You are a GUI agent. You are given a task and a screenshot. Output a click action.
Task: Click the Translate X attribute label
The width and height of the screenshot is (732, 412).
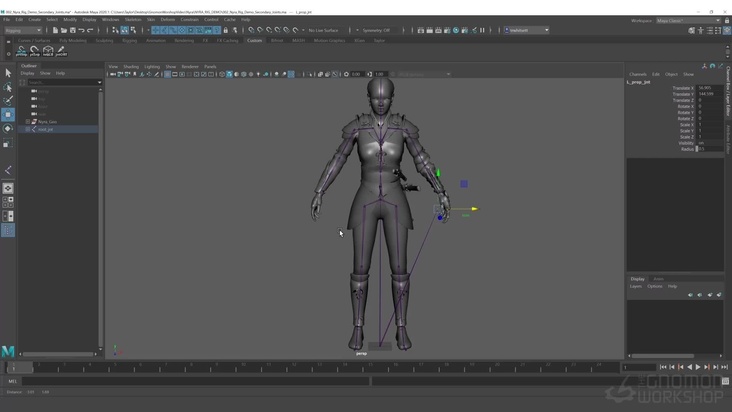[683, 88]
